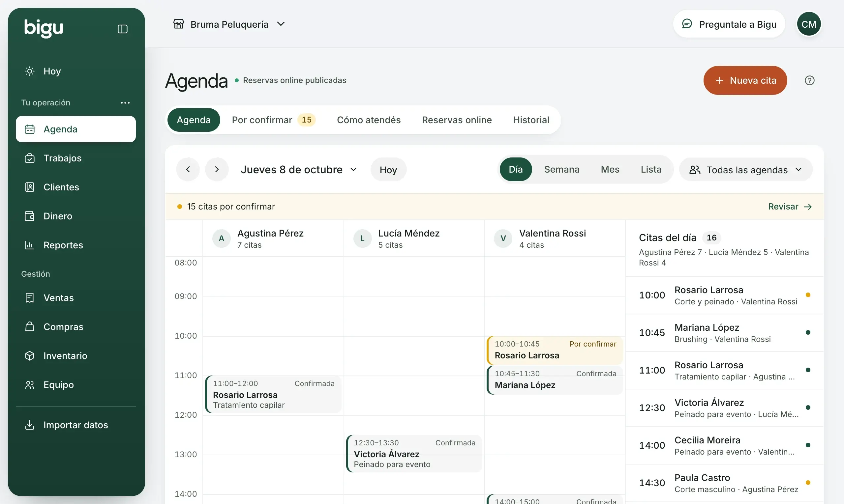Open Importar datos in the sidebar
The image size is (844, 504).
[x=76, y=425]
